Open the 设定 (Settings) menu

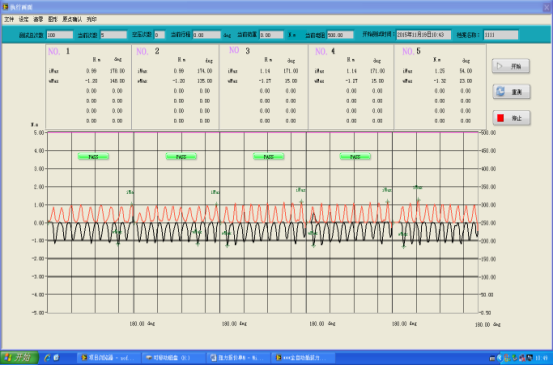(24, 19)
